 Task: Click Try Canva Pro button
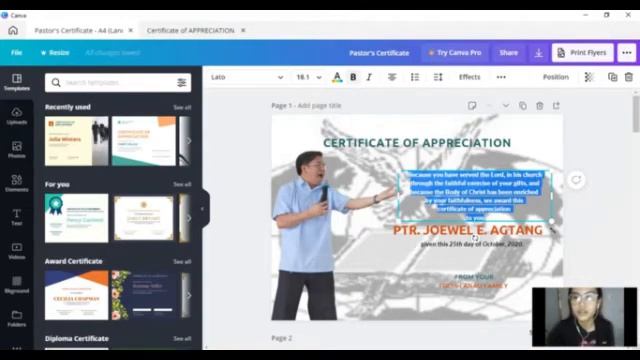[x=455, y=53]
